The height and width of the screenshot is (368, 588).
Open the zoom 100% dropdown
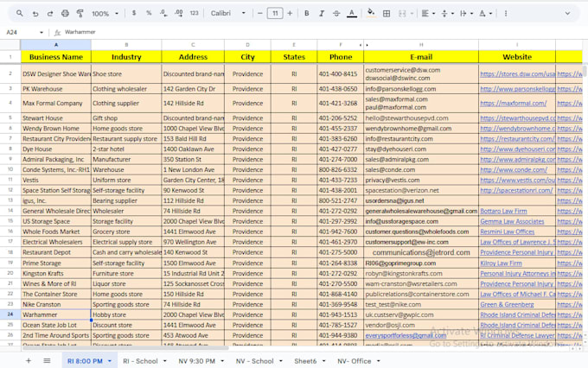pyautogui.click(x=105, y=14)
